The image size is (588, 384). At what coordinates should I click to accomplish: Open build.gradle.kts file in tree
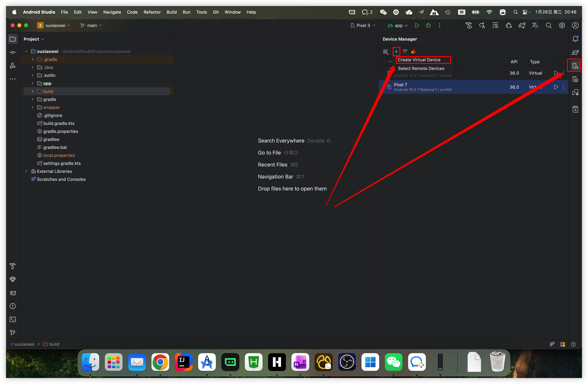(x=59, y=123)
